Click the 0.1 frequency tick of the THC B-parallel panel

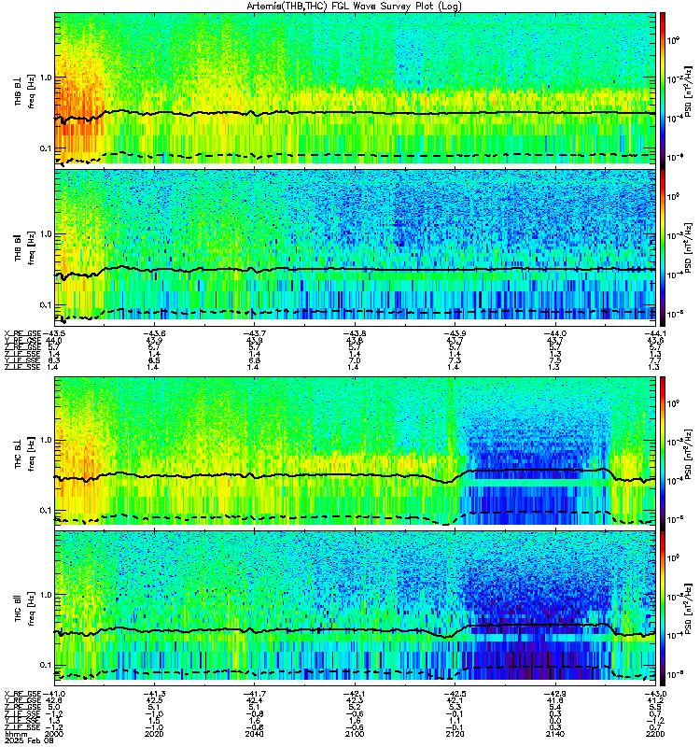click(x=46, y=665)
